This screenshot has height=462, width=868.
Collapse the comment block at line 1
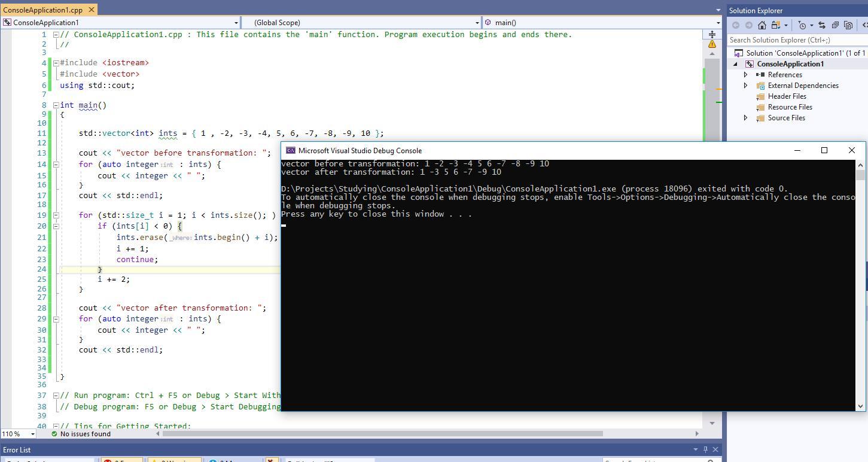pos(56,35)
